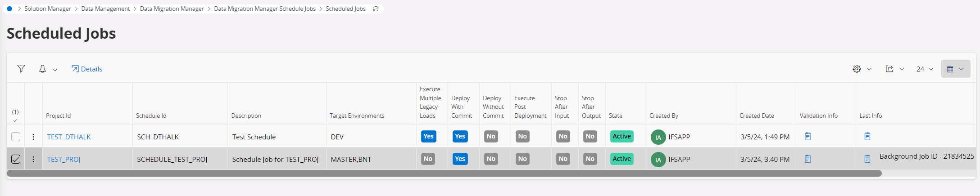The width and height of the screenshot is (980, 196).
Task: Click the horizontal scrollbar under the table
Action: tap(444, 174)
